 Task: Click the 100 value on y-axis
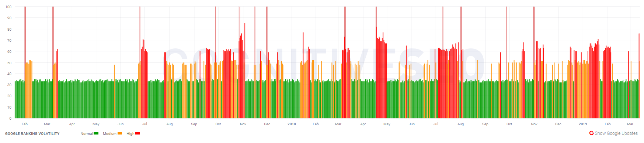click(x=8, y=7)
